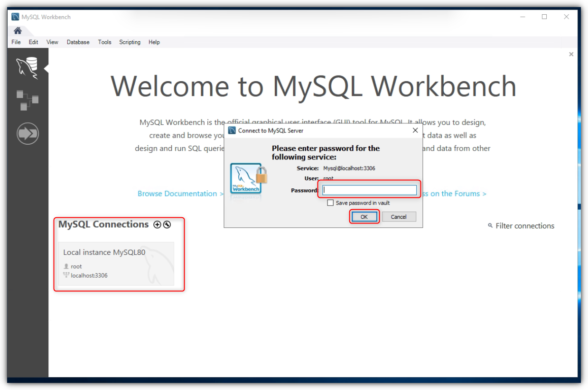This screenshot has height=390, width=588.
Task: Minimize the MySQL Workbench window
Action: point(523,17)
